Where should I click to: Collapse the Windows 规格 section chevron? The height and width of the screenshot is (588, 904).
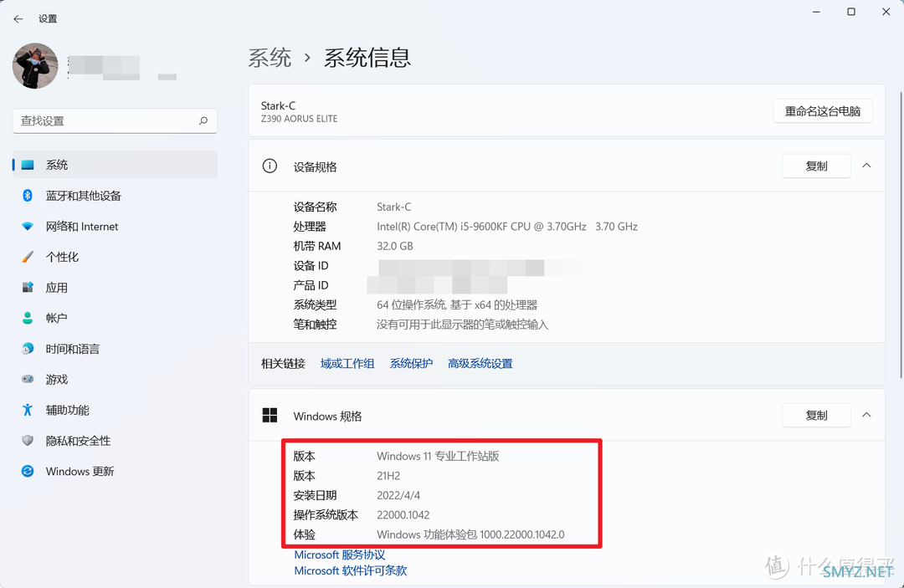pyautogui.click(x=866, y=415)
